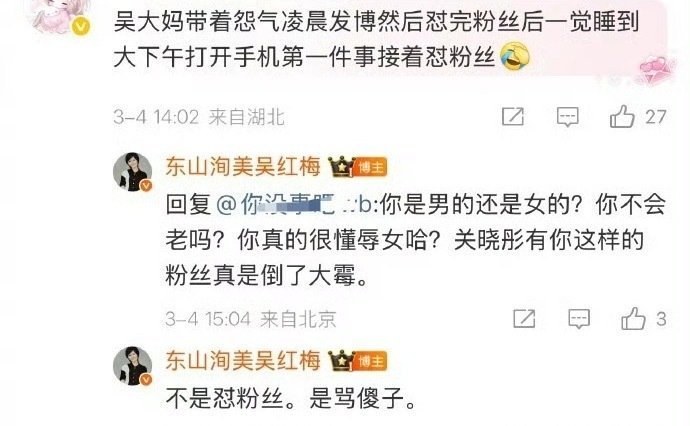Tap the crown icon beside first 东山洵美吴红梅 name
Image resolution: width=690 pixels, height=426 pixels.
tap(341, 167)
